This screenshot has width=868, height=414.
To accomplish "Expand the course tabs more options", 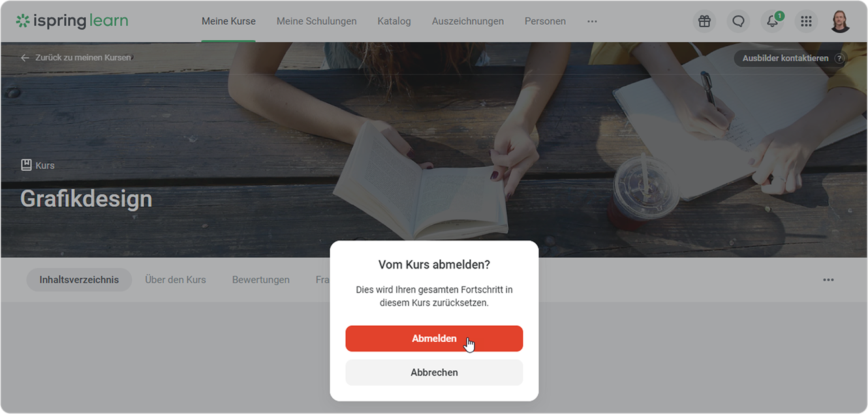I will pyautogui.click(x=828, y=279).
